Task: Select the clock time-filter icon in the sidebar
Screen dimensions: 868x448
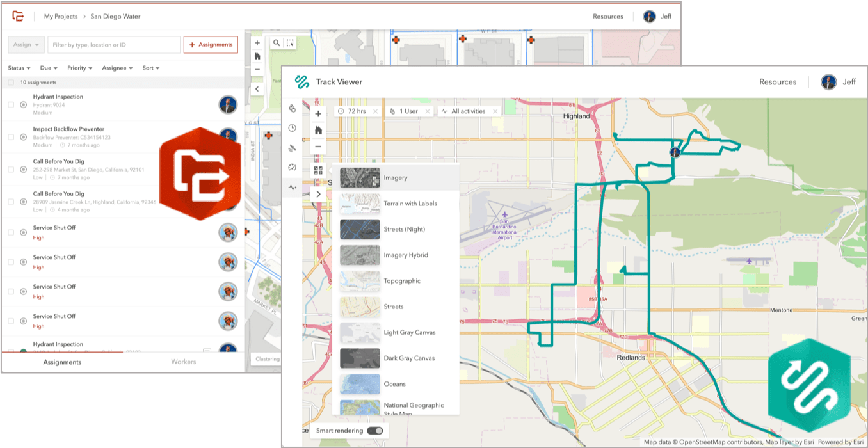Action: 293,127
